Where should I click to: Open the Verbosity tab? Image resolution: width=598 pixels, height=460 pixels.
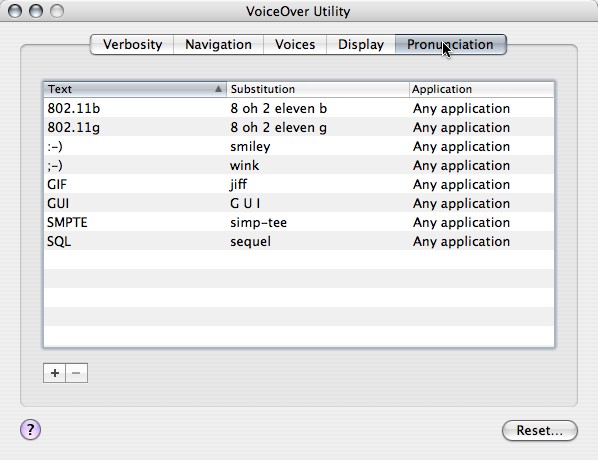coord(132,45)
